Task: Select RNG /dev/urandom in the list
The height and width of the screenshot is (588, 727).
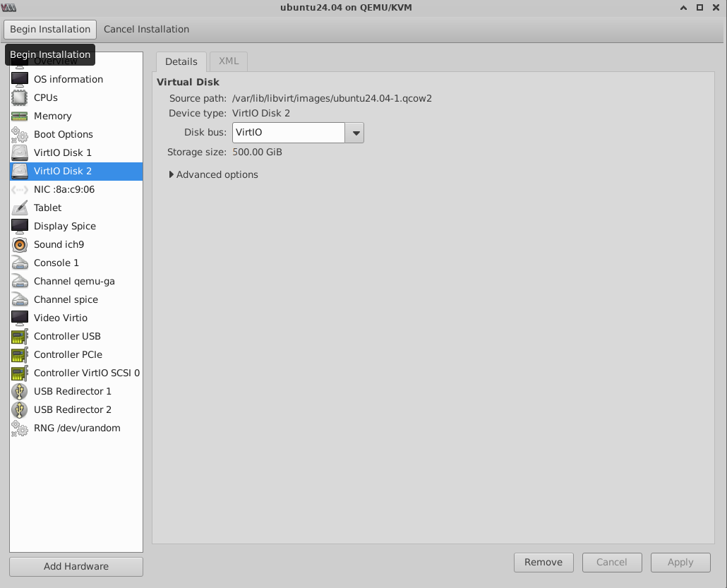Action: click(76, 428)
